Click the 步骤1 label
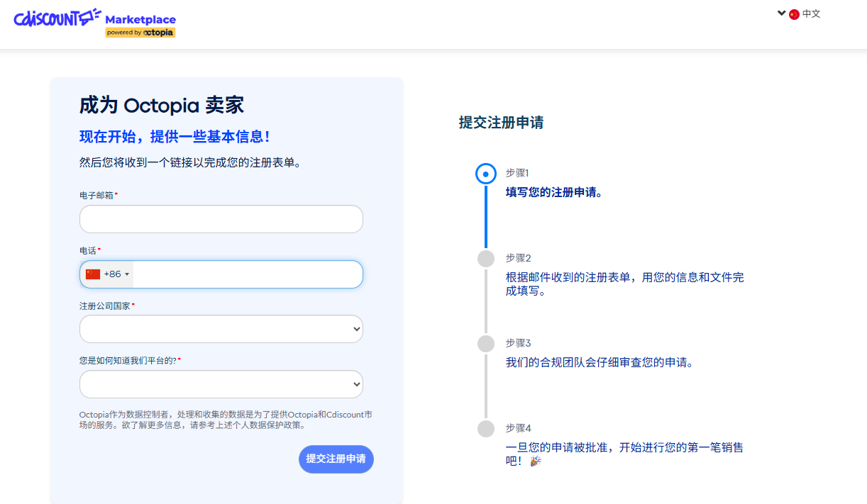This screenshot has width=867, height=504. pyautogui.click(x=518, y=173)
